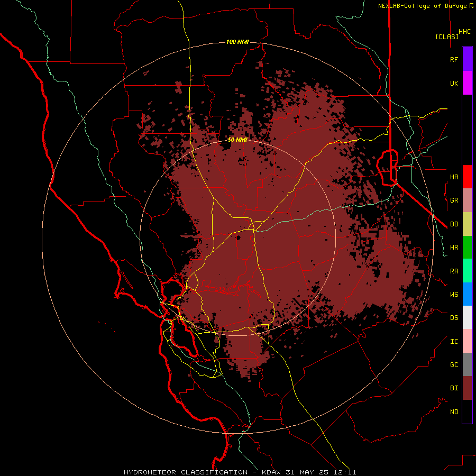Select the WS blue legend swatch

(x=467, y=294)
